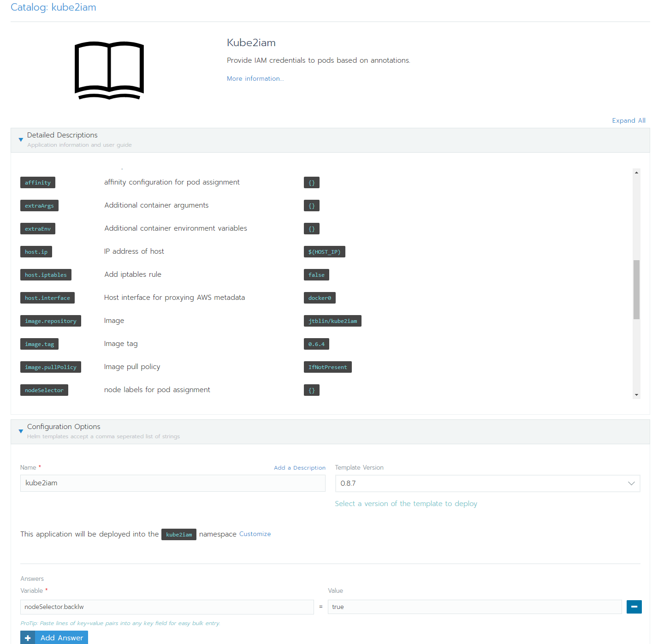Click the {} default value for affinity
This screenshot has height=644, width=652.
[x=312, y=183]
